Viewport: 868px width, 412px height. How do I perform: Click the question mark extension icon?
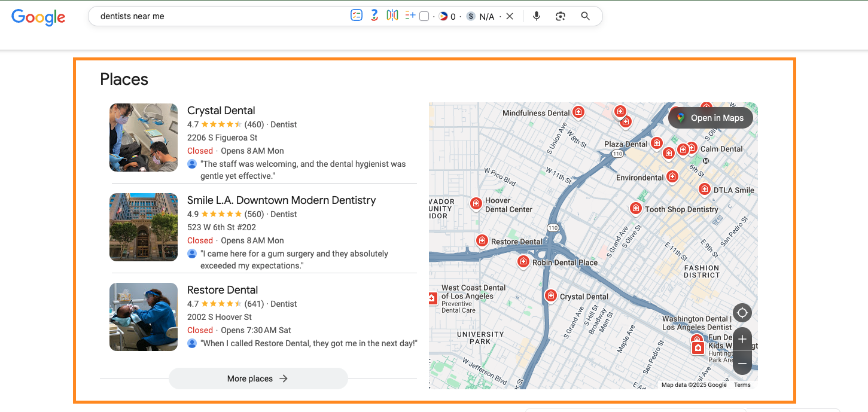click(374, 16)
